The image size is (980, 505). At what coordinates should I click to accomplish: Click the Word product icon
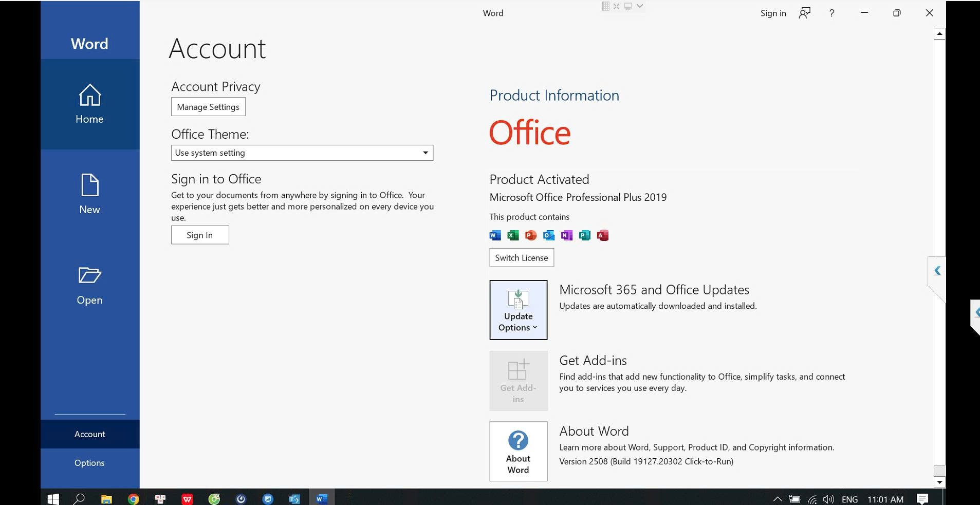click(x=495, y=235)
